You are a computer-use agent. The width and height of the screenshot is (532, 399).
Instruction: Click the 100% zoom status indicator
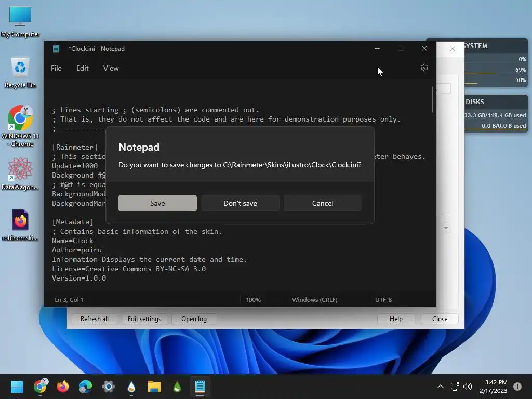(253, 300)
